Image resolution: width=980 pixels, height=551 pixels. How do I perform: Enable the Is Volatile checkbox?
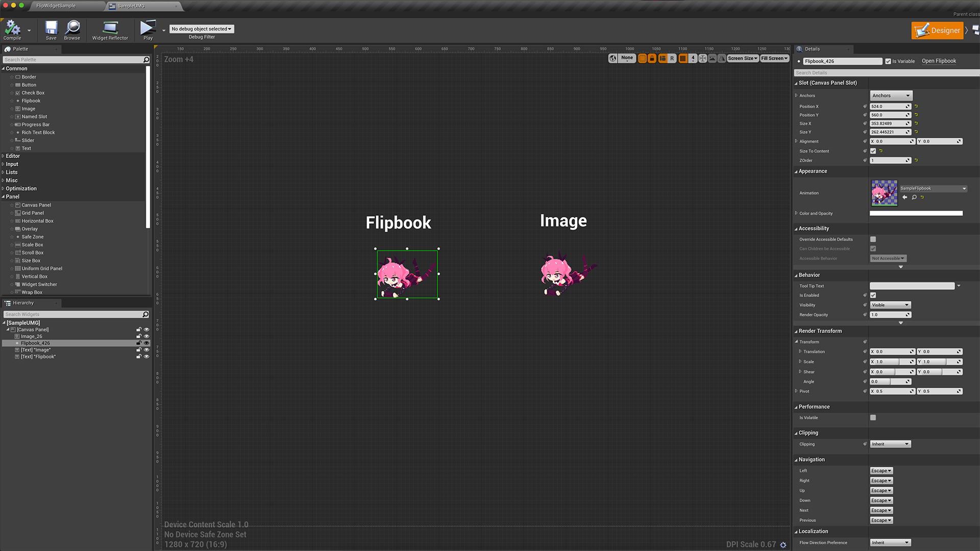tap(873, 417)
